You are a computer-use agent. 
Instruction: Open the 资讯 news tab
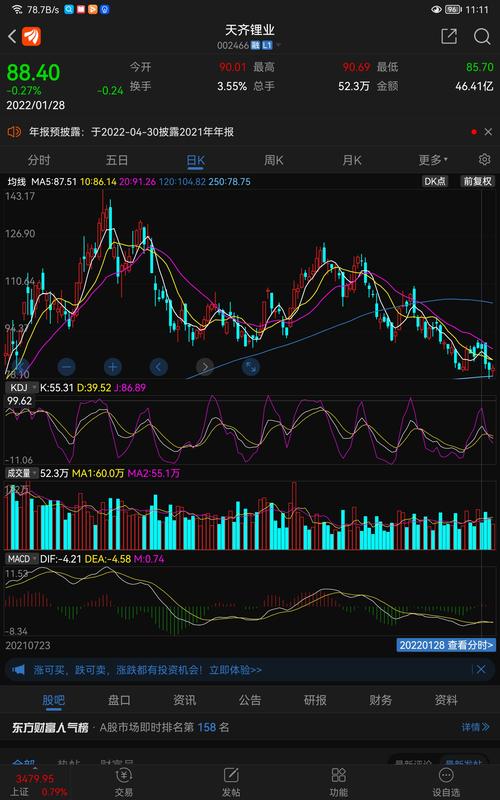point(185,700)
